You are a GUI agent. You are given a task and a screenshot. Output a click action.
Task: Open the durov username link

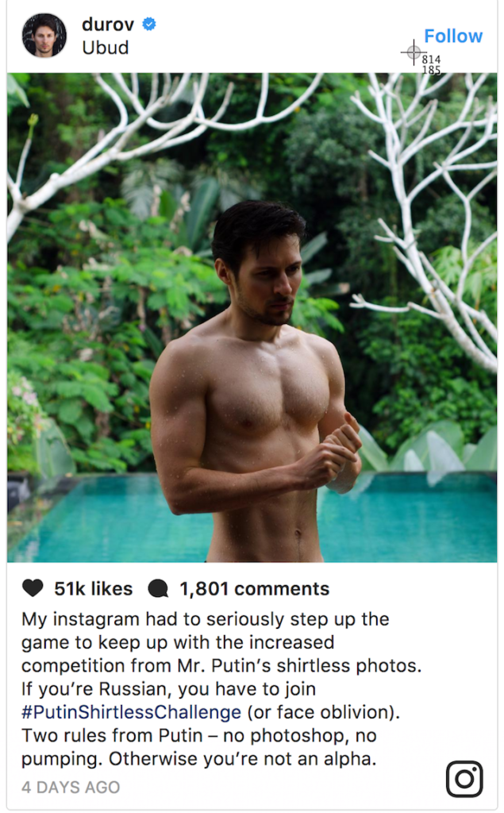pyautogui.click(x=108, y=25)
